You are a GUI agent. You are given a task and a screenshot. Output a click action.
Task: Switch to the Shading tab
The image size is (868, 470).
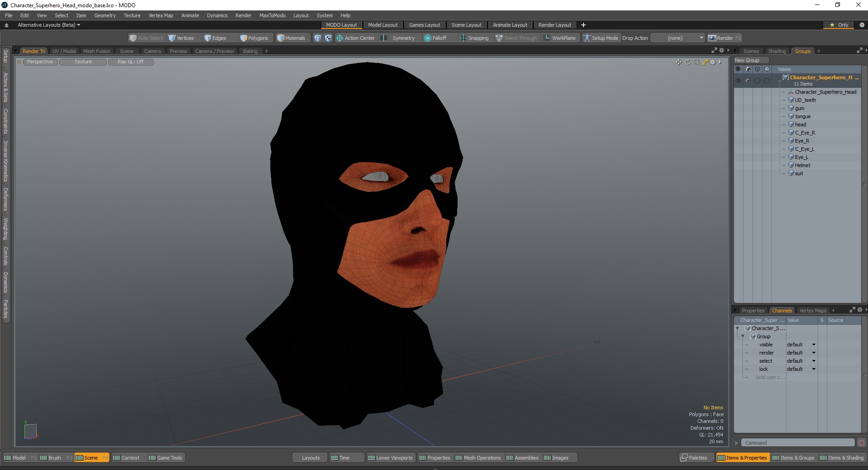click(x=776, y=51)
